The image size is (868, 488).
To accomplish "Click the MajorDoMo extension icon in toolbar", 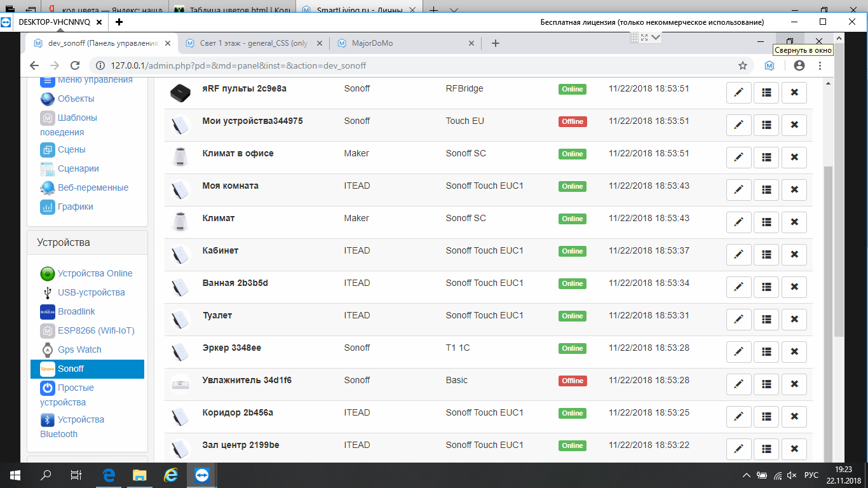I will [x=769, y=65].
